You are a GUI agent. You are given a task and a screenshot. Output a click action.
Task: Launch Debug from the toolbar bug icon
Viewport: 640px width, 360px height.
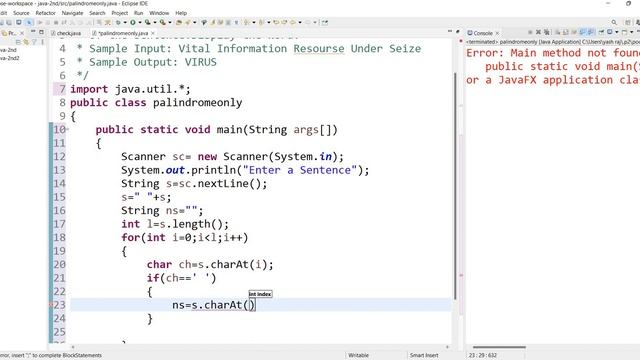click(118, 22)
